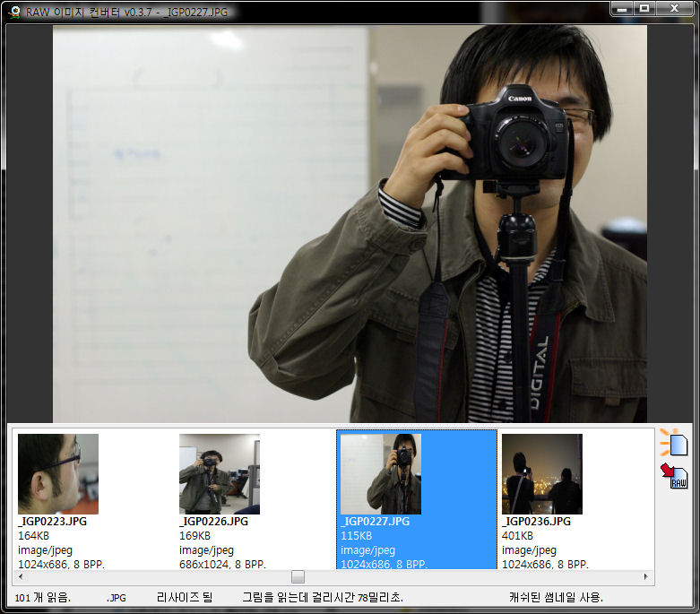Click the thumbnail scrollbar thumb handle
The image size is (700, 614).
pyautogui.click(x=298, y=576)
